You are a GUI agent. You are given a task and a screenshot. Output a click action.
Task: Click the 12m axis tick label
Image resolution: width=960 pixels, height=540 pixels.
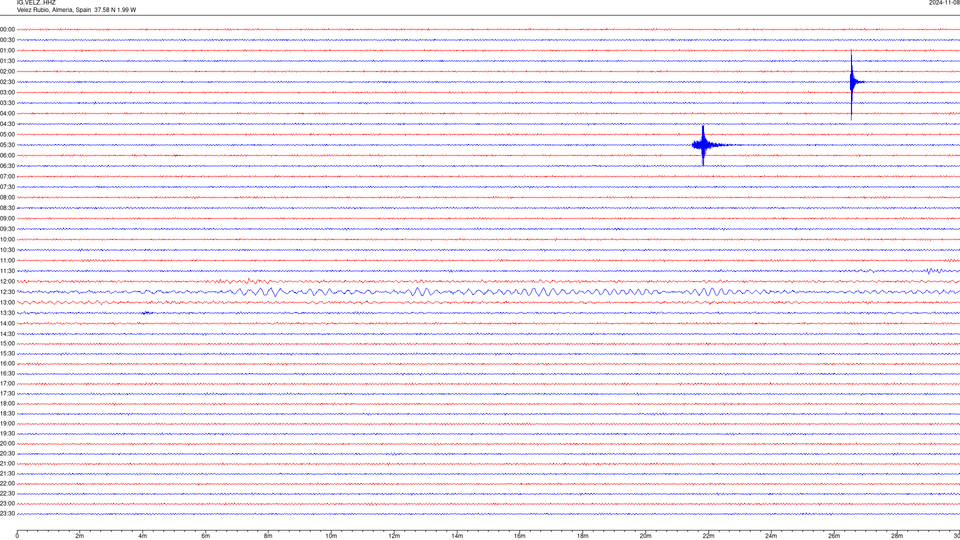point(394,536)
